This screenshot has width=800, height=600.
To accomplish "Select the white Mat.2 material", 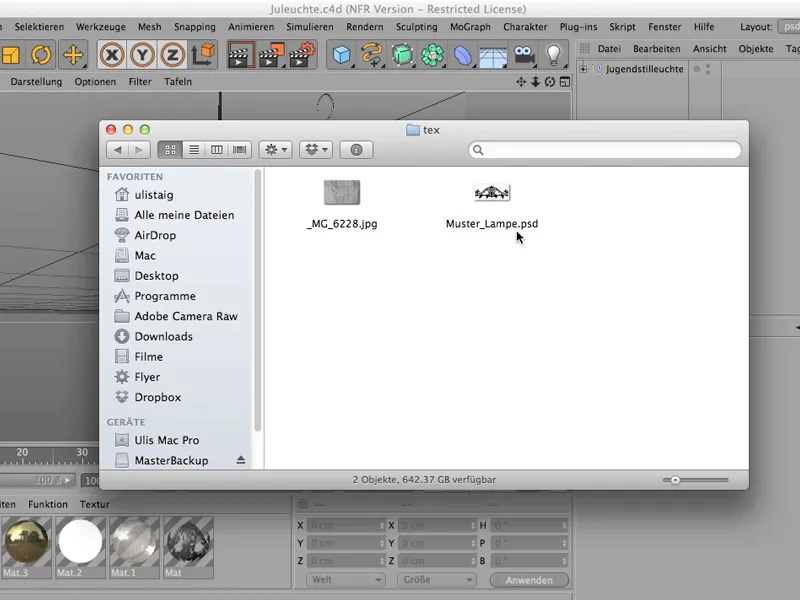I will (80, 547).
